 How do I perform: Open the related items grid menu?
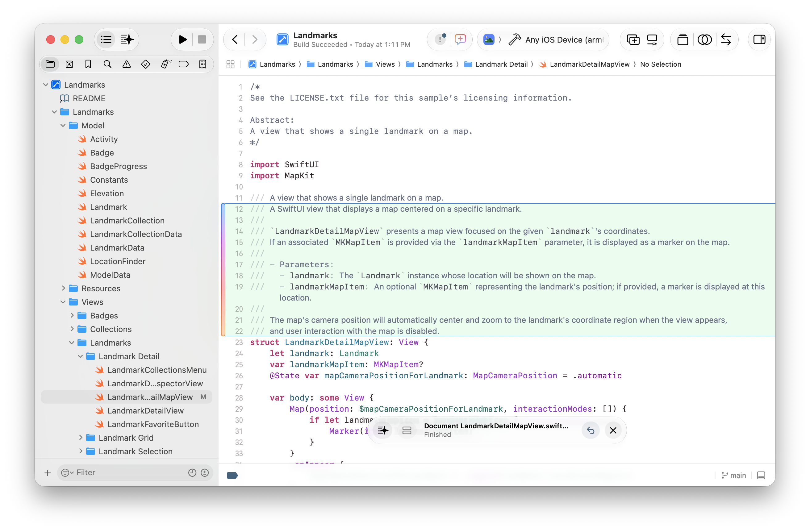[x=230, y=64]
